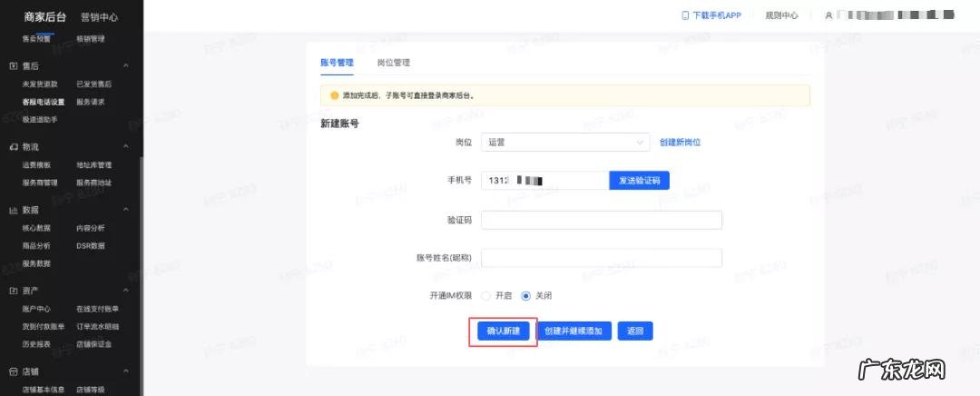
Task: Switch to the 账号管理 tab
Action: click(x=337, y=63)
